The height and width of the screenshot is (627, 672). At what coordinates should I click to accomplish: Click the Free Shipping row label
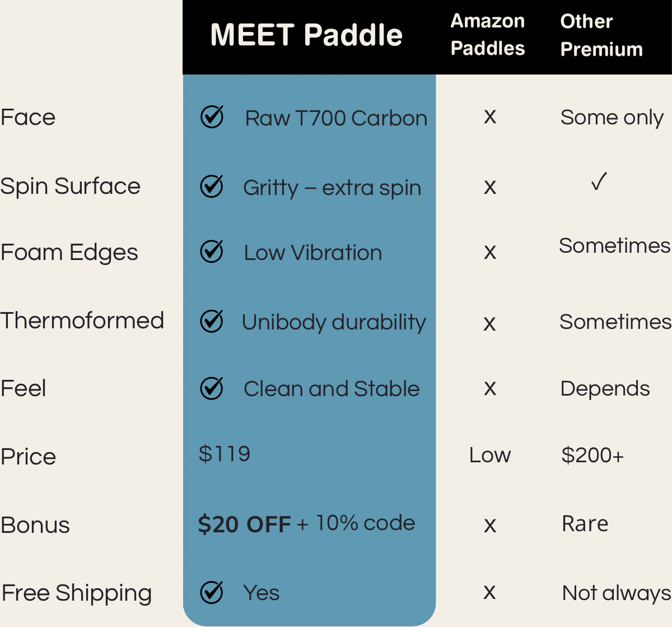[77, 593]
